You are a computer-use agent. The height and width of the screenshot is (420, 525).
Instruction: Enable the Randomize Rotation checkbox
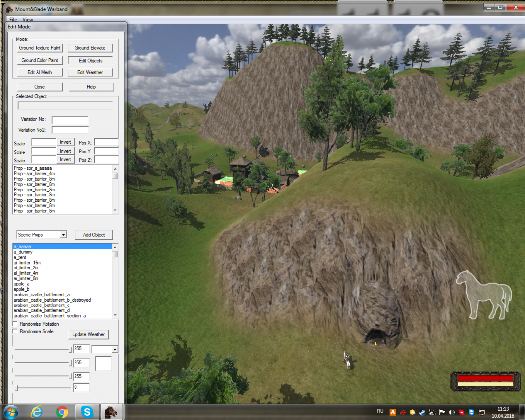coord(15,324)
